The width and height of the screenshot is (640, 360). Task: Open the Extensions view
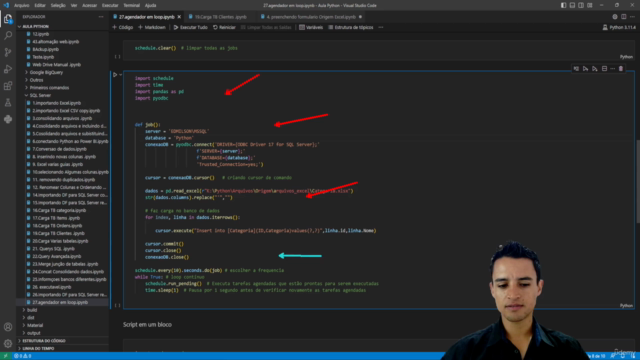pos(8,86)
